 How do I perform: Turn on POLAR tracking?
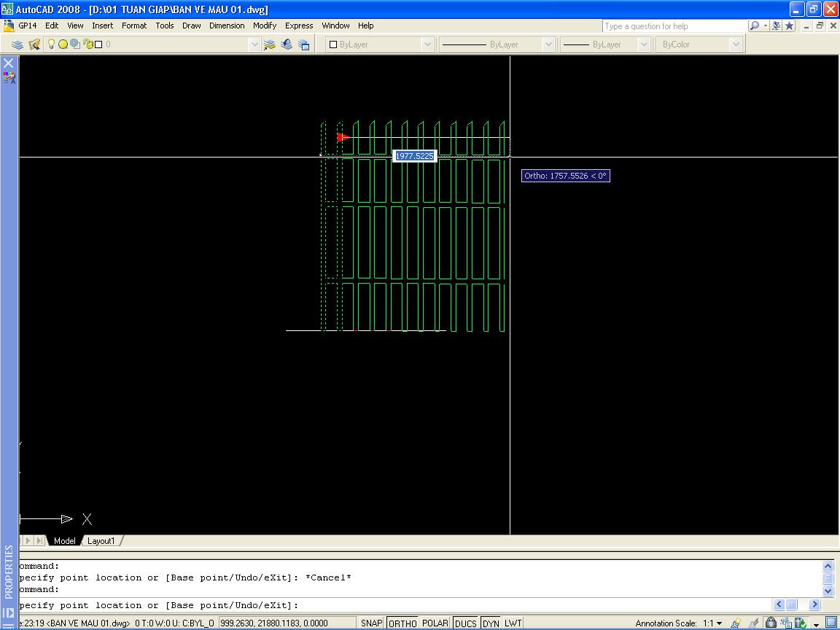point(435,623)
